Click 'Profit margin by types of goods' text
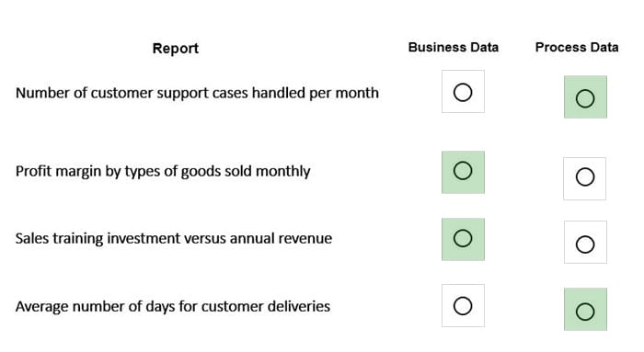The width and height of the screenshot is (644, 352). tap(118, 172)
